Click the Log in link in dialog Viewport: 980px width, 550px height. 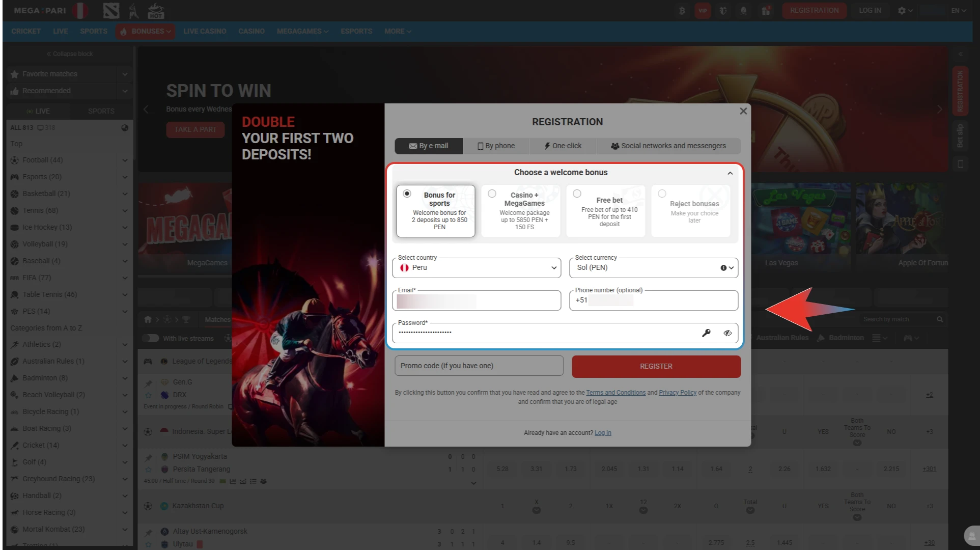(603, 433)
